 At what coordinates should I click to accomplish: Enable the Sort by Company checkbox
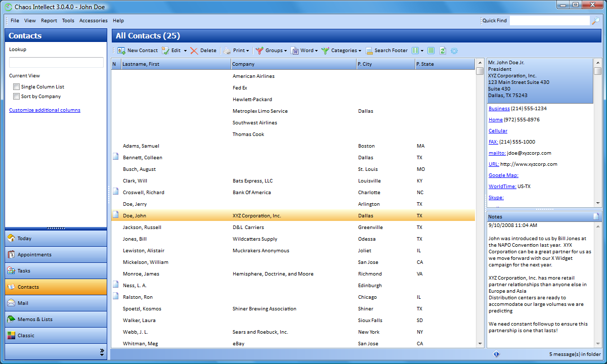[17, 97]
